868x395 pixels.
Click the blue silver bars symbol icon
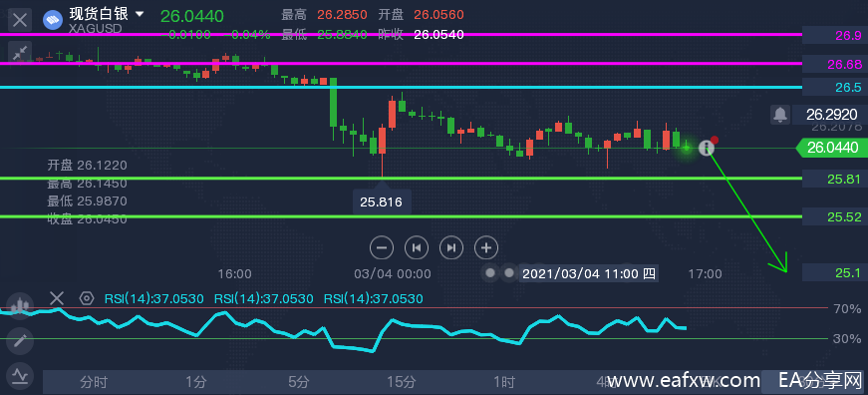pyautogui.click(x=53, y=21)
